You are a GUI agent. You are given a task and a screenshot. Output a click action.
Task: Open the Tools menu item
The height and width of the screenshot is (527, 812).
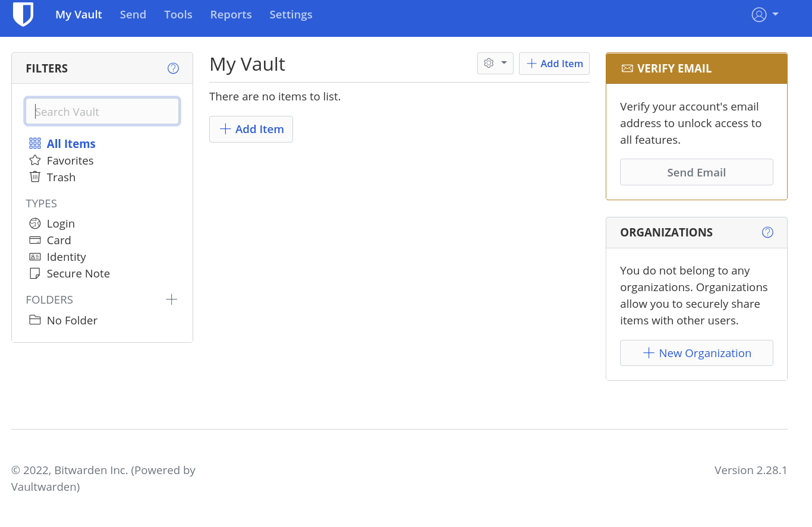tap(178, 14)
